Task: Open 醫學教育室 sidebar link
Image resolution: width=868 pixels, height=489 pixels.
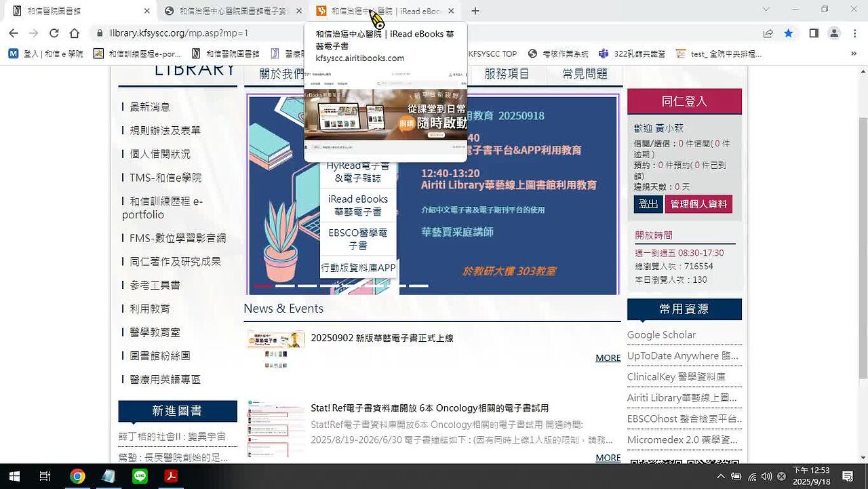Action: pos(155,332)
